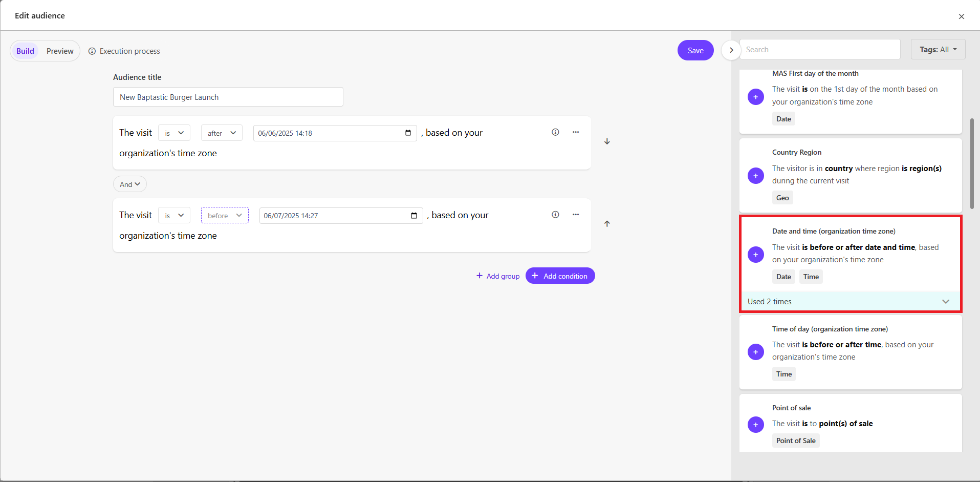Screen dimensions: 980x482
Task: Switch to the Preview tab
Action: coord(60,51)
